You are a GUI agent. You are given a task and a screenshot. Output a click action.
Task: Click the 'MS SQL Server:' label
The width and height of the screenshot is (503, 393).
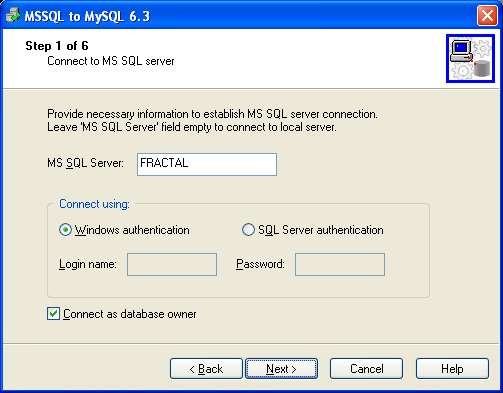(85, 163)
